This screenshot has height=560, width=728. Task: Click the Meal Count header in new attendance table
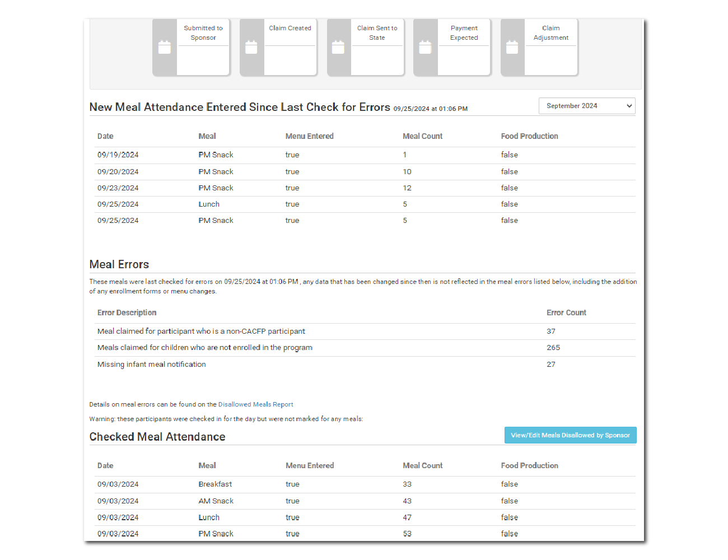click(x=422, y=136)
